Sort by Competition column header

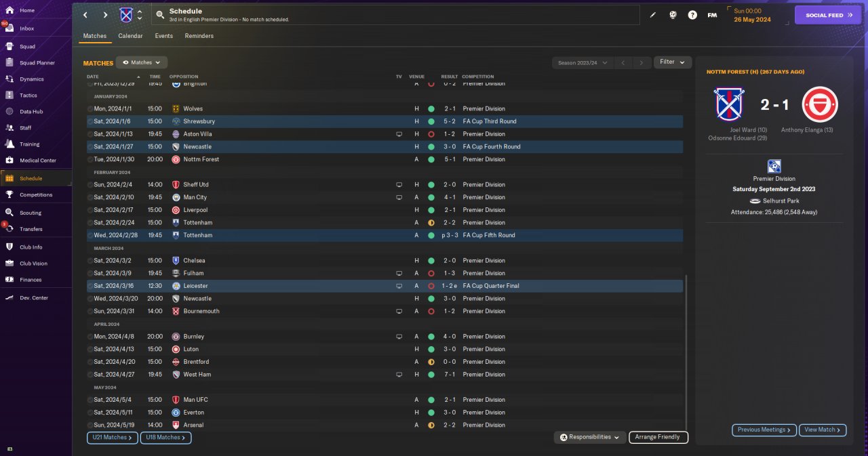pos(478,77)
